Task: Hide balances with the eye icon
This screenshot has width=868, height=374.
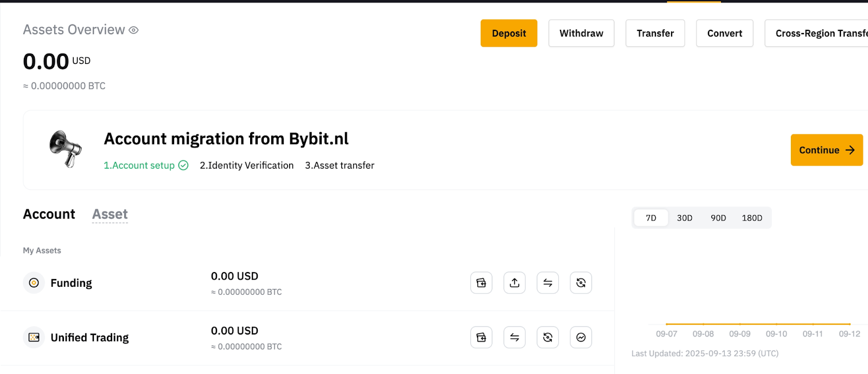Action: [133, 30]
